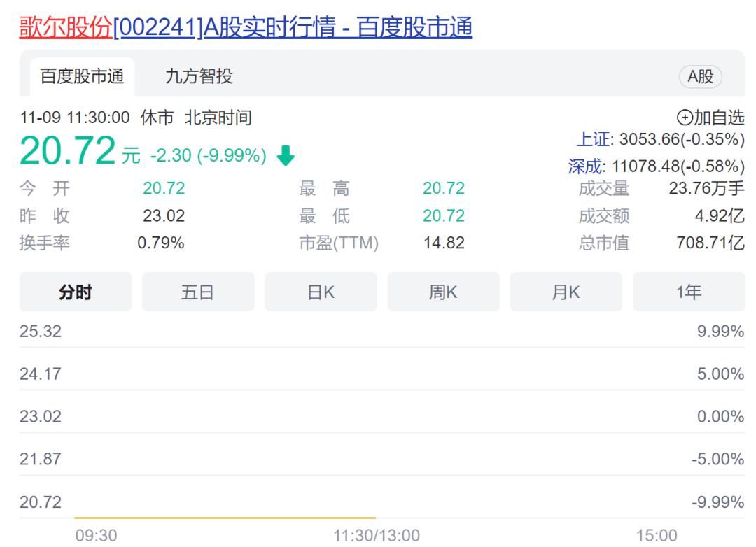The height and width of the screenshot is (547, 756).
Task: Switch to the 月K monthly chart
Action: tap(566, 292)
